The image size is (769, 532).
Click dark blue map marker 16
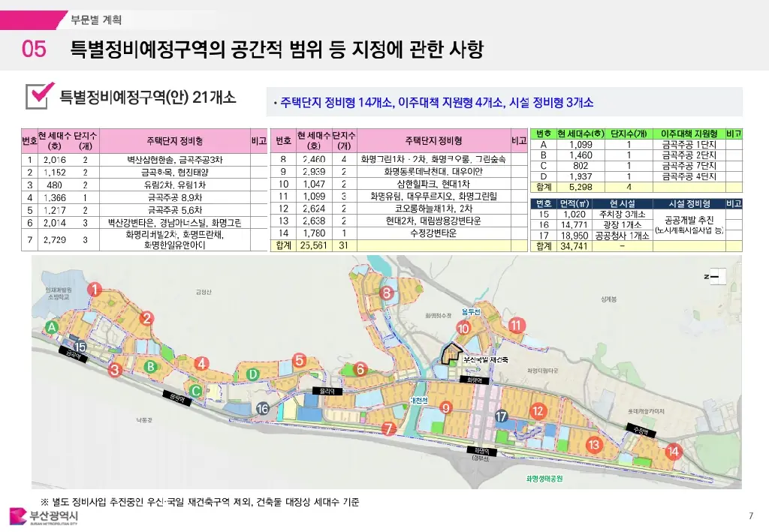point(262,408)
